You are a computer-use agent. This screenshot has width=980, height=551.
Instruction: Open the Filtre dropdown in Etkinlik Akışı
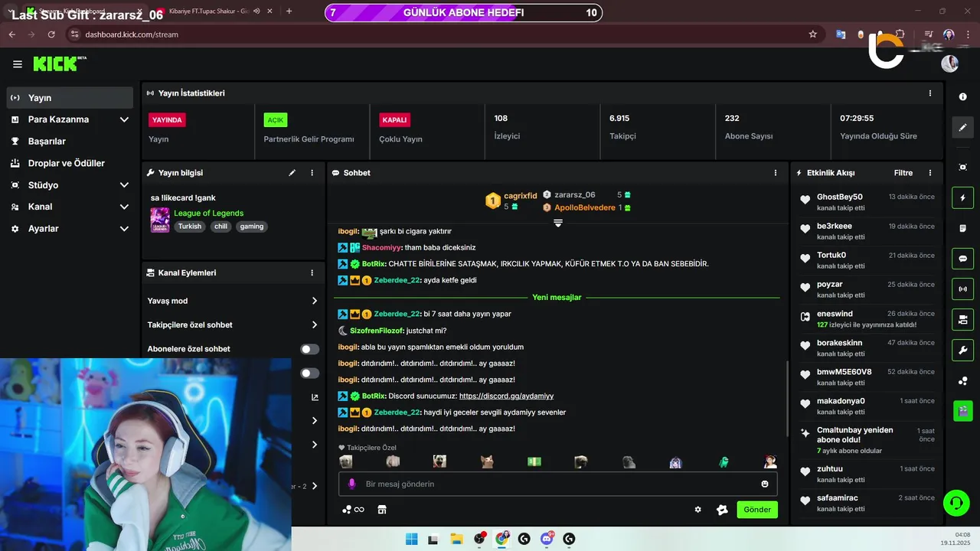[x=903, y=173]
